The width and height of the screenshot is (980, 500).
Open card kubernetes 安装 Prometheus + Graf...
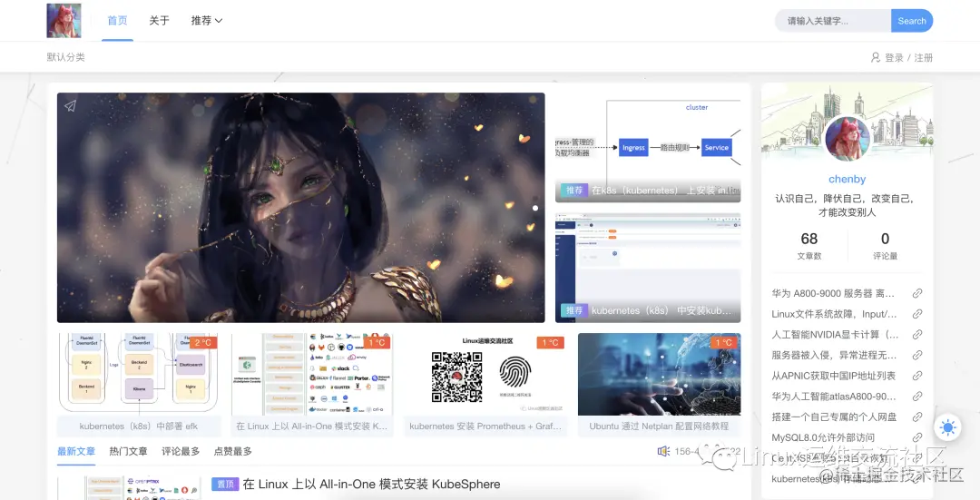[x=485, y=385]
